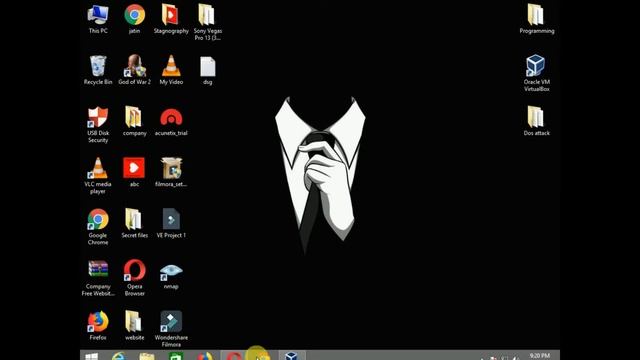Launch the God of War 2 shortcut
The image size is (640, 360).
(134, 70)
